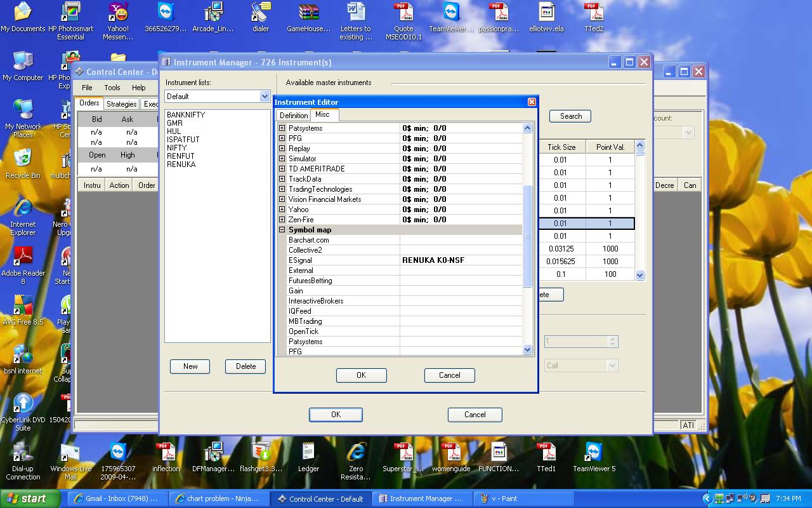Click Cancel in the Instrument Editor
Screen dimensions: 812x508
[x=449, y=375]
